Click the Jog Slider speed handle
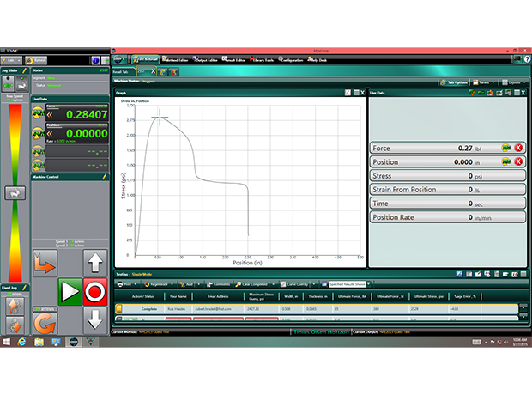Screen dimensions: 532x395 pyautogui.click(x=15, y=195)
